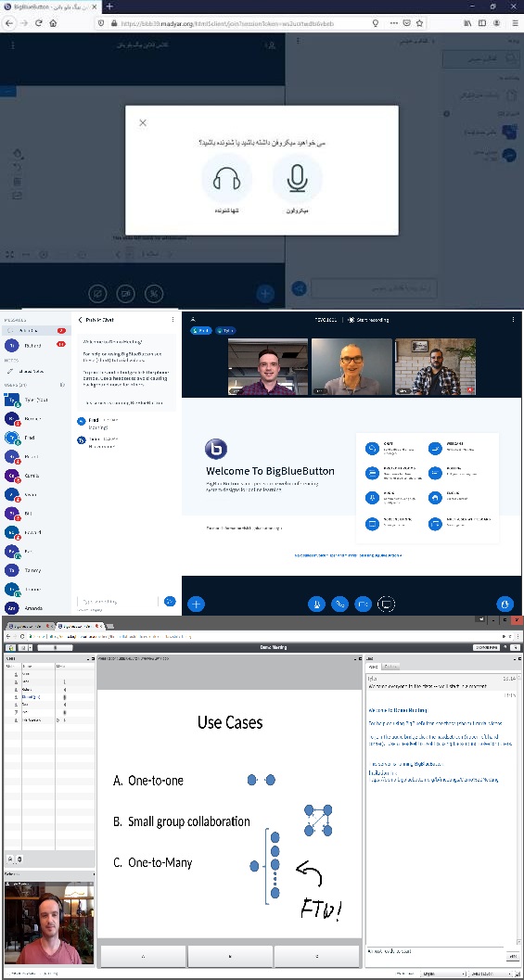Click the Firefox reload button

tap(38, 22)
